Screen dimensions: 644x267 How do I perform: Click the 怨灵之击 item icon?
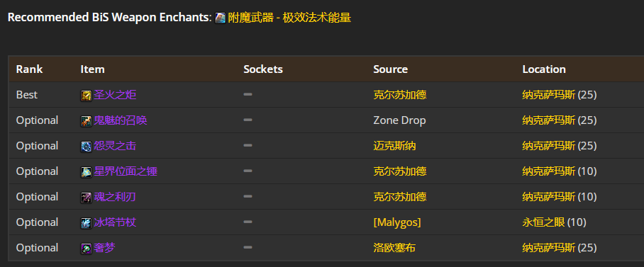point(86,147)
